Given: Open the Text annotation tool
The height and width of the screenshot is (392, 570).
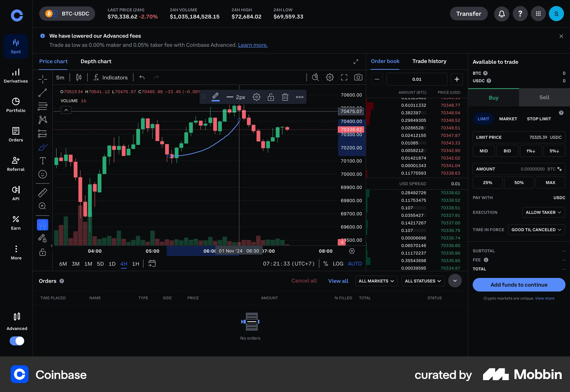Looking at the screenshot, I should pyautogui.click(x=42, y=161).
